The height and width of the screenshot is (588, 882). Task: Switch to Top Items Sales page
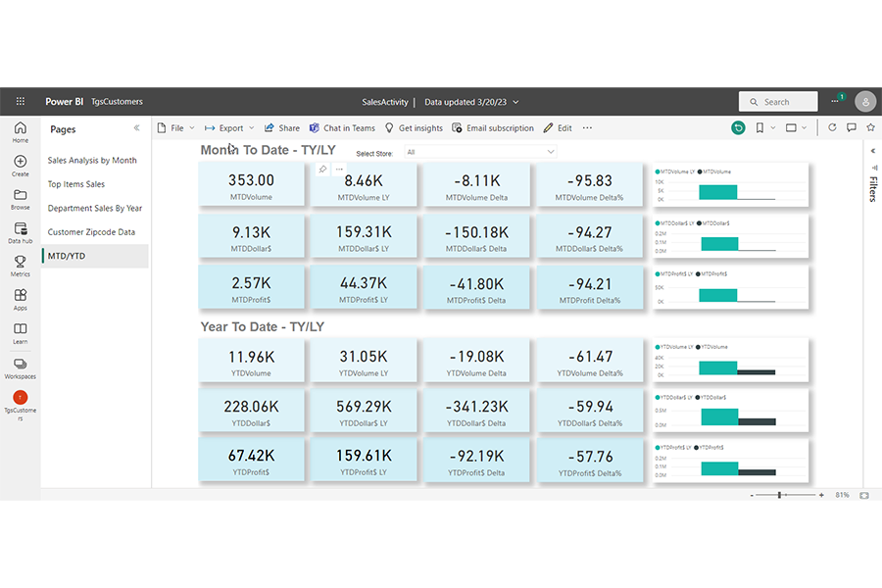coord(75,184)
